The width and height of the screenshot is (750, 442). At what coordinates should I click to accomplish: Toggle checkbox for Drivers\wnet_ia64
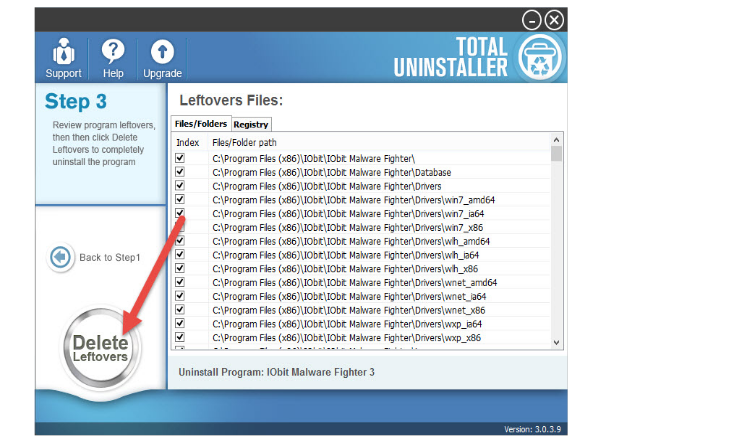pos(180,296)
